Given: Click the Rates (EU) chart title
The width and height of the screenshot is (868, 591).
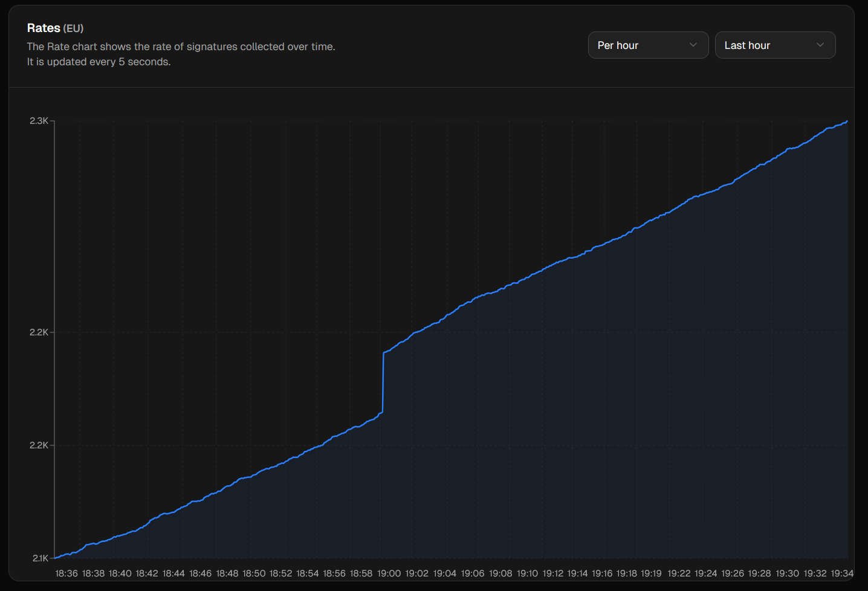Looking at the screenshot, I should (55, 28).
